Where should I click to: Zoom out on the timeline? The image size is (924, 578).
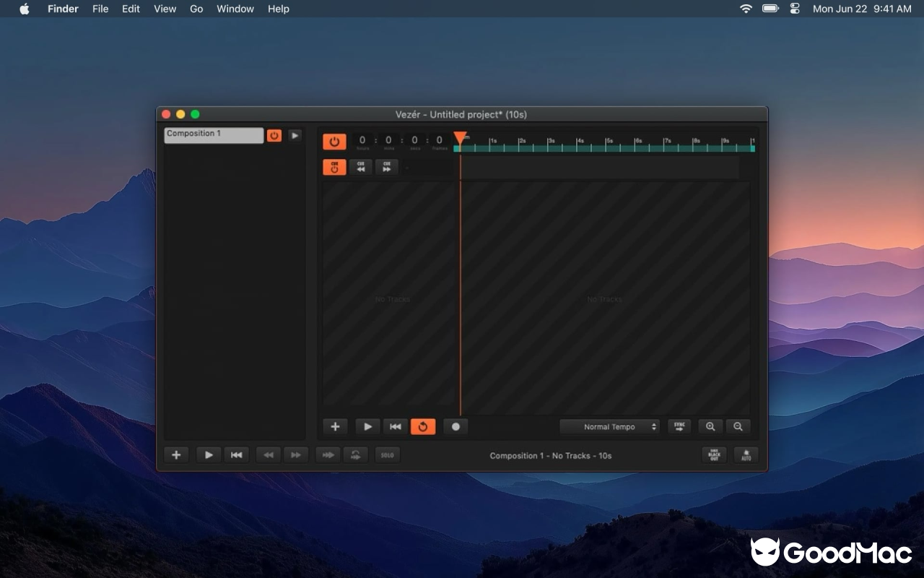[738, 426]
